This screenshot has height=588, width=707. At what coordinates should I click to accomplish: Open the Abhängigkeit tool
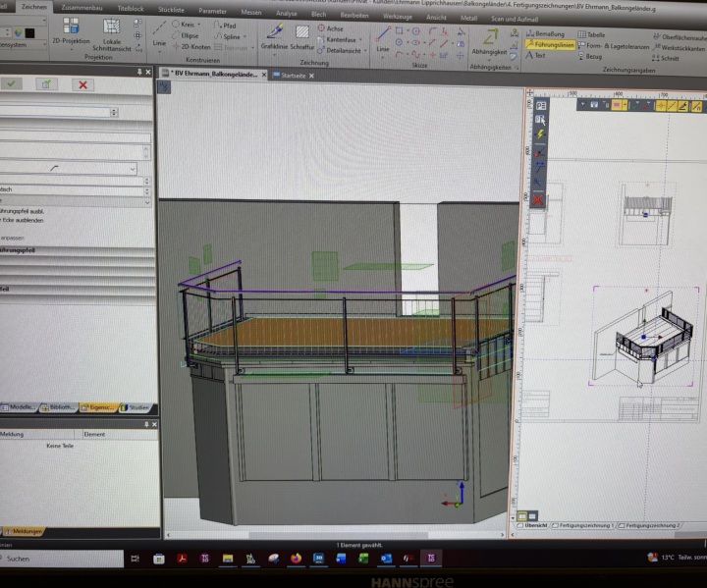(x=489, y=42)
